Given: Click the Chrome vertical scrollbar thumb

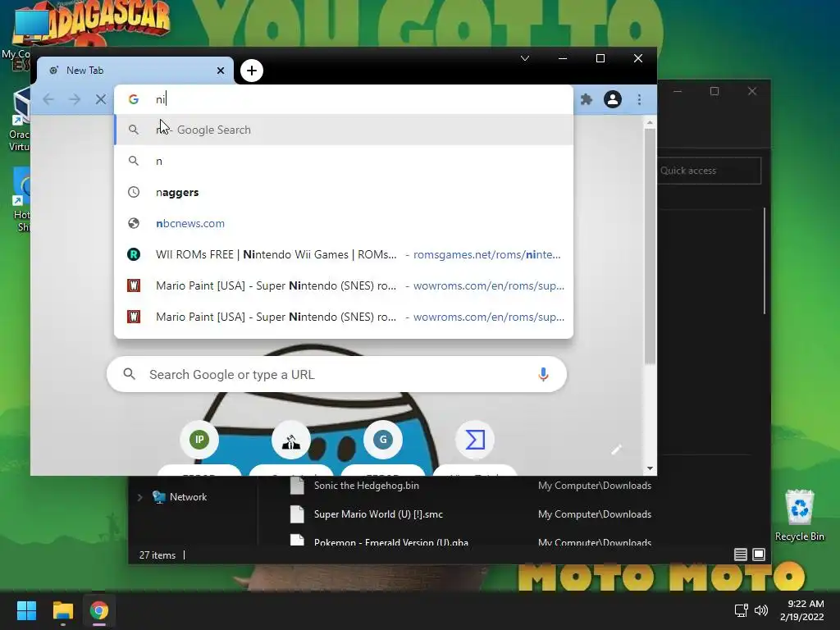Looking at the screenshot, I should (650, 246).
